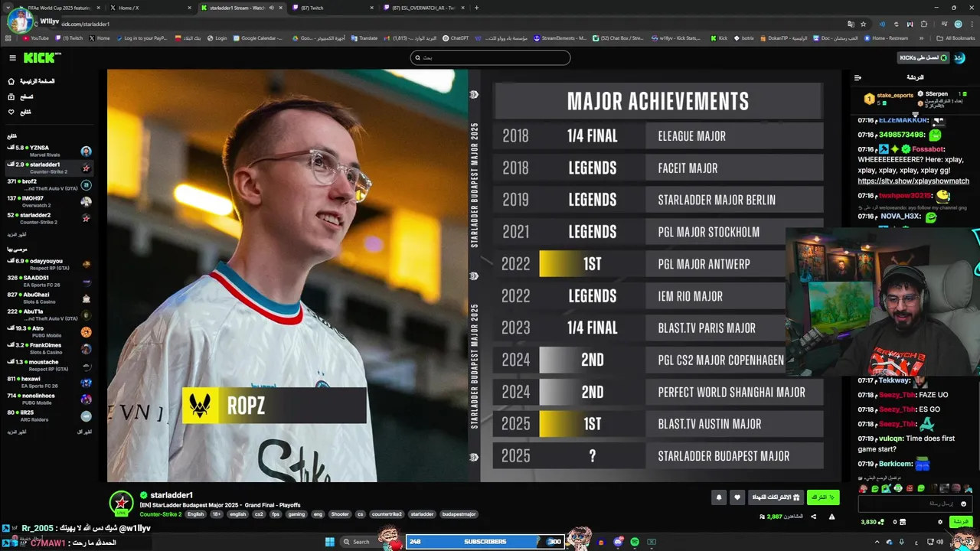Image resolution: width=980 pixels, height=551 pixels.
Task: Open Atro PUBG Mobile channel
Action: coord(49,331)
